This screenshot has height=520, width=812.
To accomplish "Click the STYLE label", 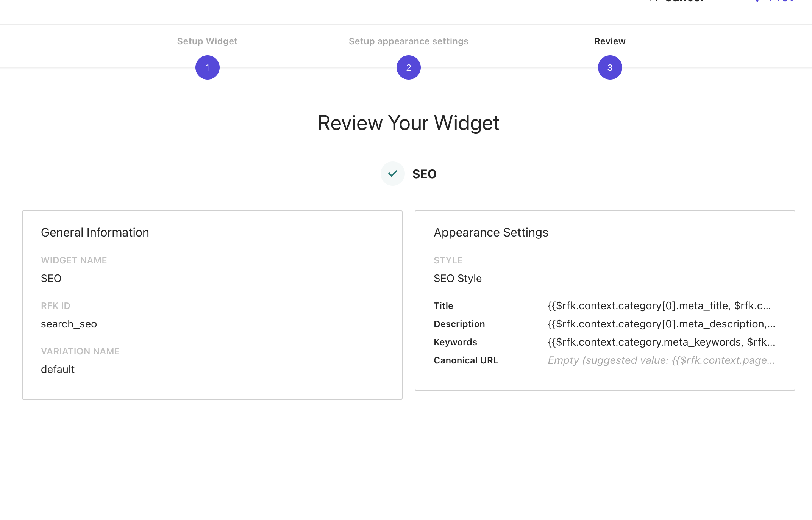I will pos(448,260).
